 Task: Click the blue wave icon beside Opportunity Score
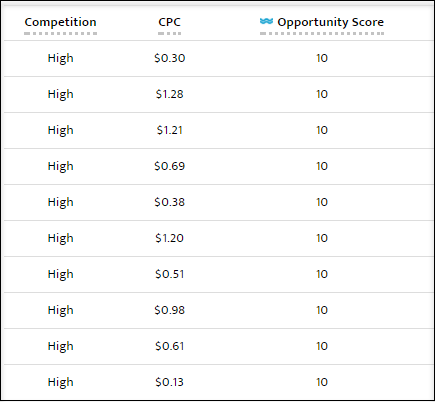[266, 21]
